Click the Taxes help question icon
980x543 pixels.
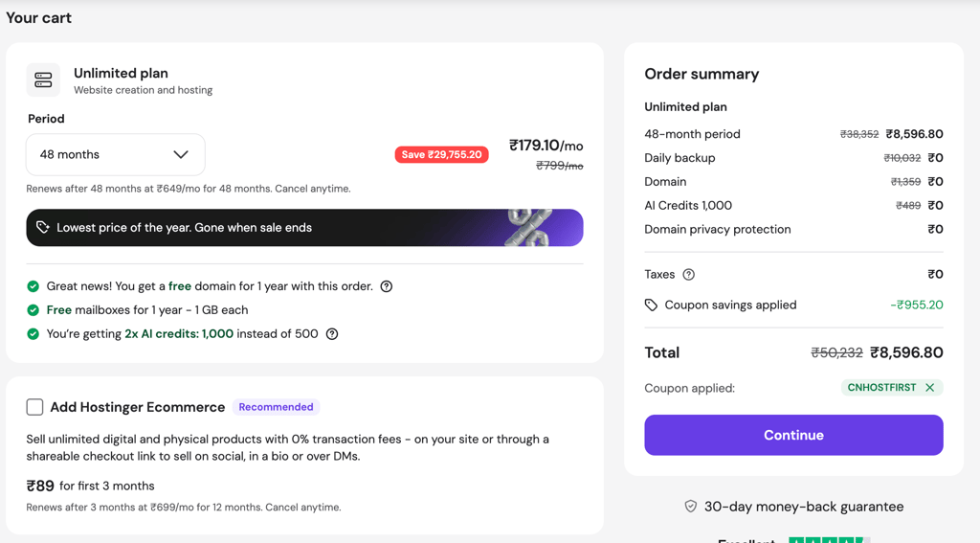pyautogui.click(x=689, y=275)
